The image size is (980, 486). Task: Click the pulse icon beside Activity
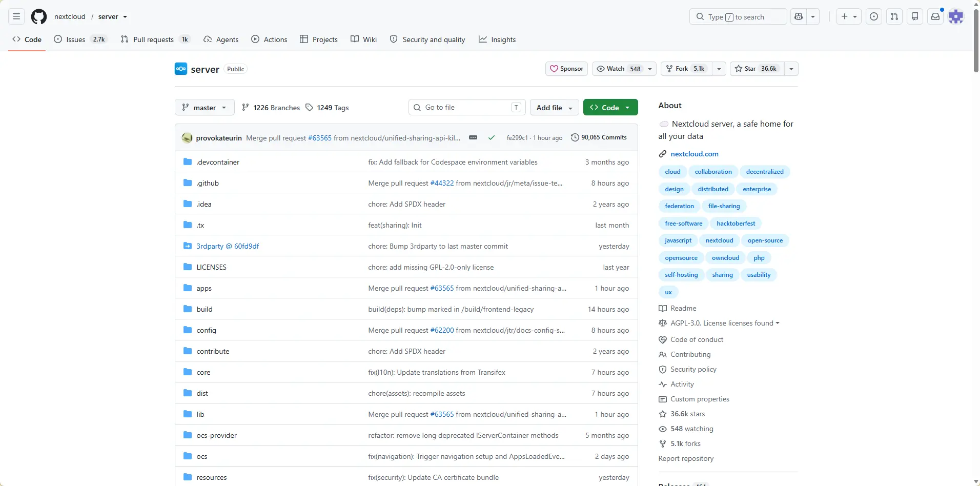663,384
